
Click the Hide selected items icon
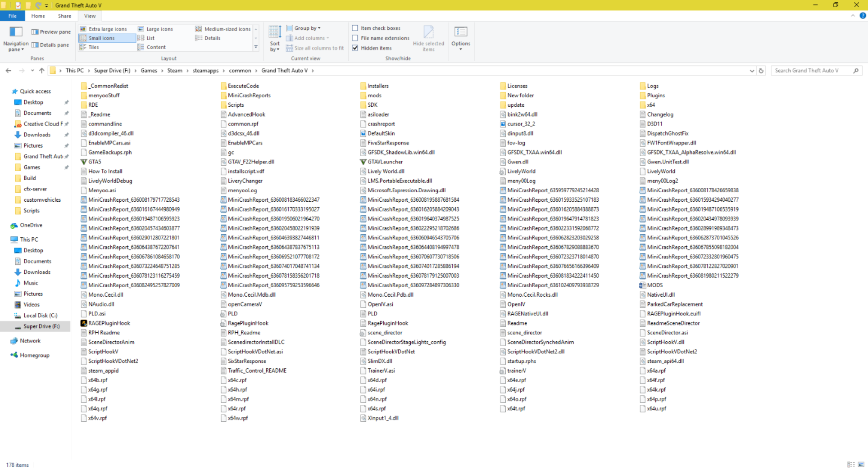pyautogui.click(x=428, y=32)
